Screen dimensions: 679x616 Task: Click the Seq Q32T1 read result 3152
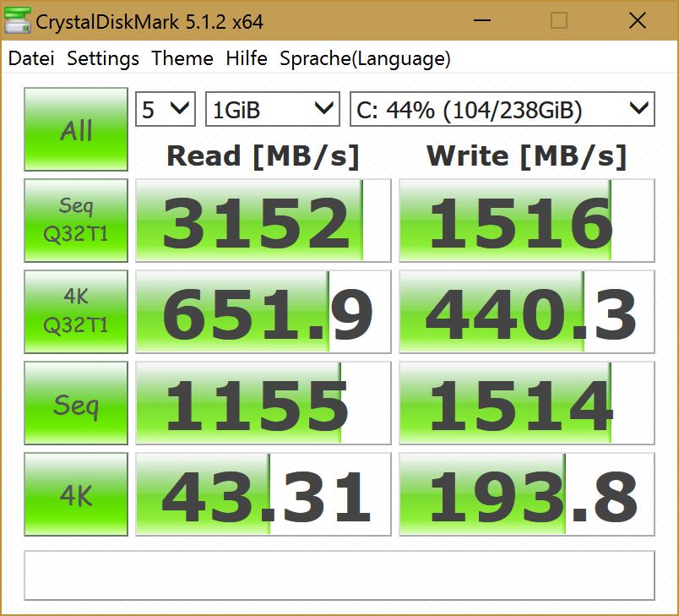point(263,221)
